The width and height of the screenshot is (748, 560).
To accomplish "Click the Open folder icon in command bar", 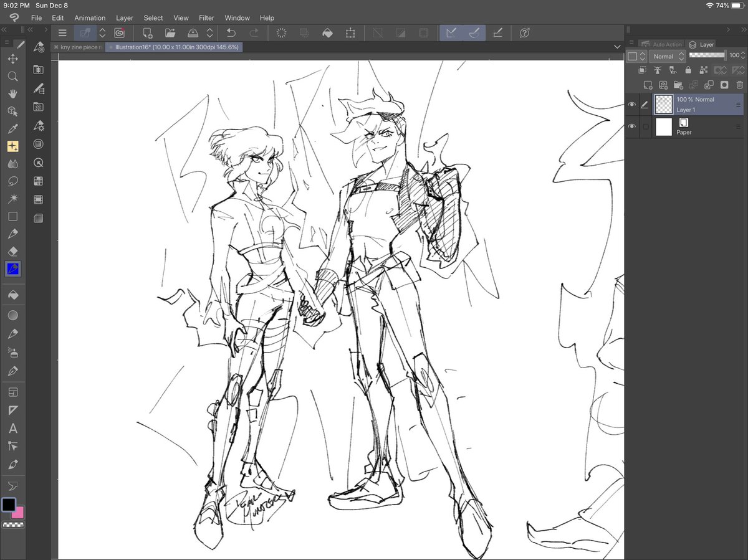I will [170, 33].
